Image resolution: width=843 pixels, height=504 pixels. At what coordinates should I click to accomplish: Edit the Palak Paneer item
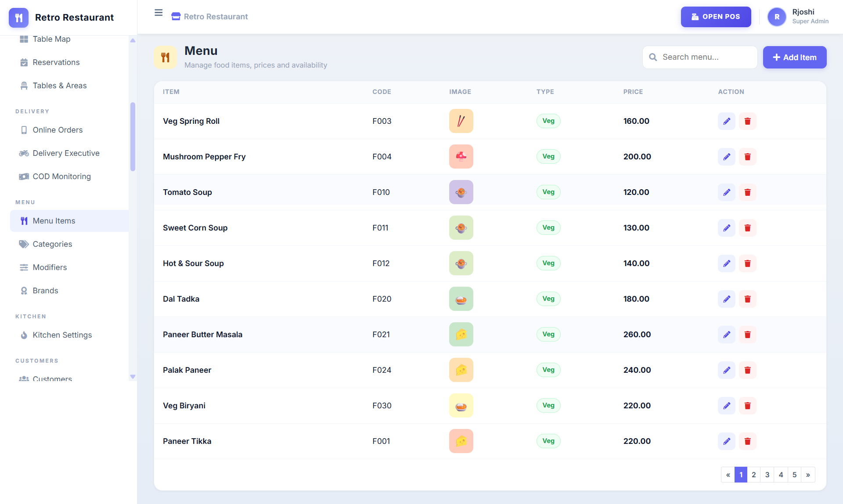tap(727, 370)
